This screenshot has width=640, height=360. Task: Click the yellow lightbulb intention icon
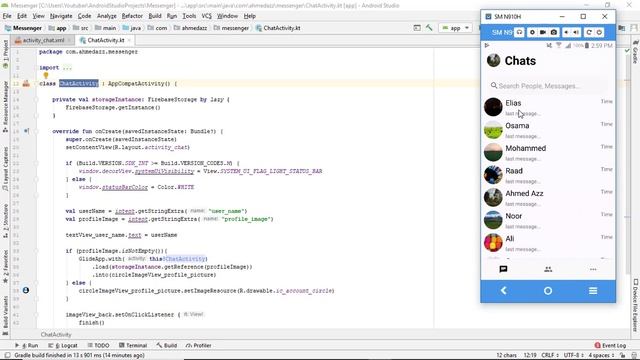[x=46, y=75]
